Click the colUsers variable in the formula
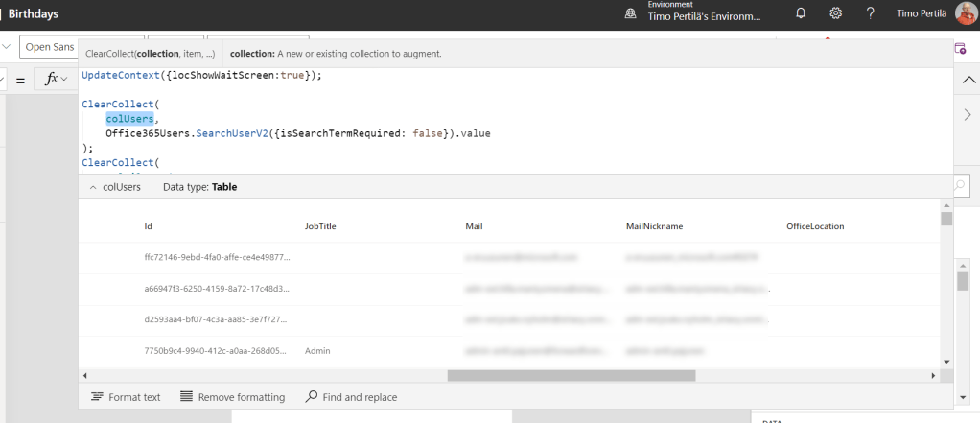980x423 pixels. tap(130, 118)
